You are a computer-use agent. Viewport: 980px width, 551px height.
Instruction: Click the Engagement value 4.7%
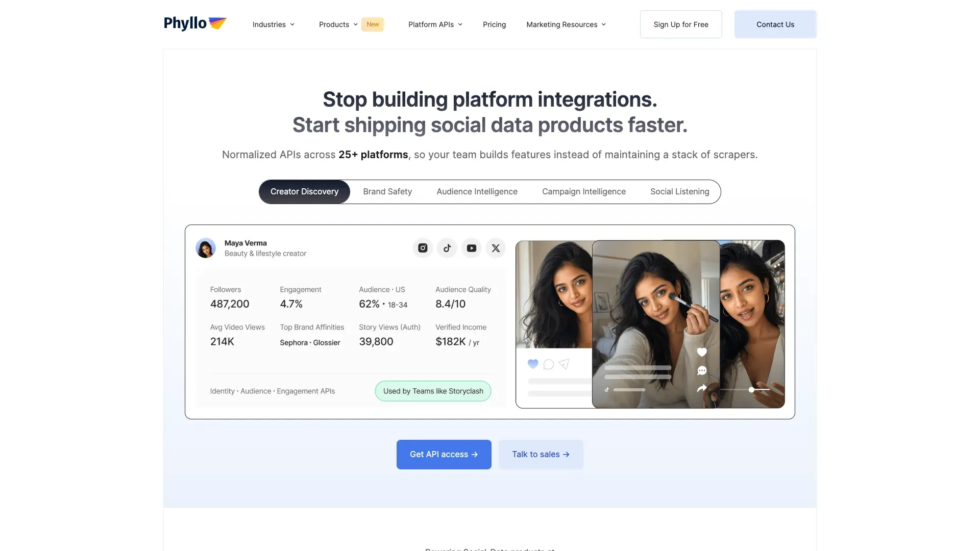[x=291, y=304]
